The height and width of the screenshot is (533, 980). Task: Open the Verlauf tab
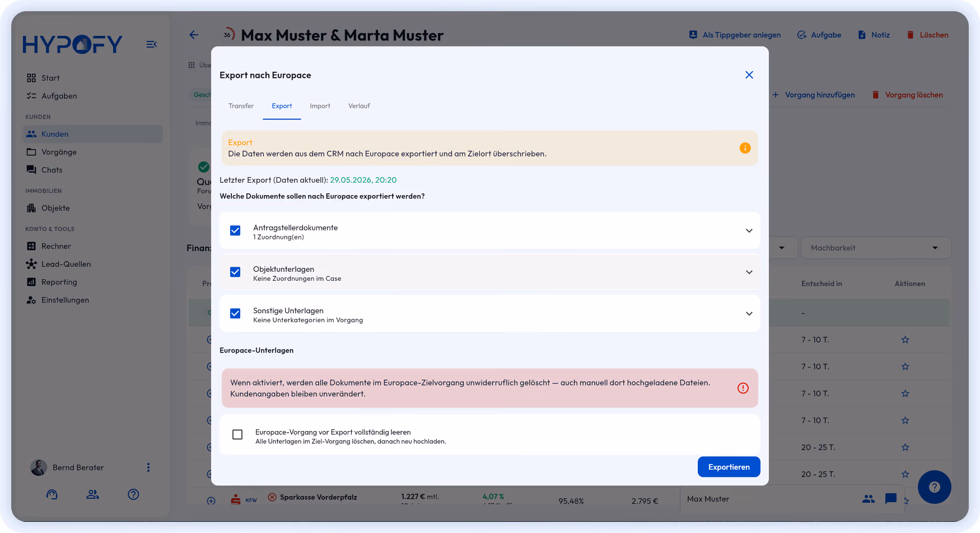pyautogui.click(x=359, y=106)
